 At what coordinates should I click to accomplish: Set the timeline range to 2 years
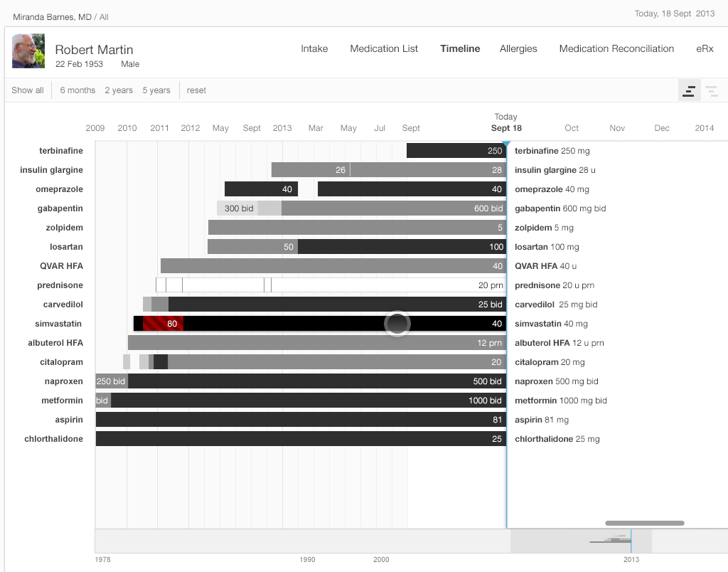[x=119, y=90]
